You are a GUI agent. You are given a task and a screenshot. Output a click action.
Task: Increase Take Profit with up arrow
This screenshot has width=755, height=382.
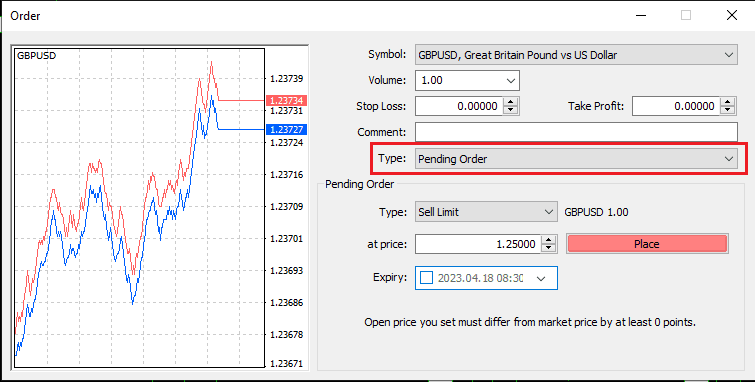[x=728, y=102]
